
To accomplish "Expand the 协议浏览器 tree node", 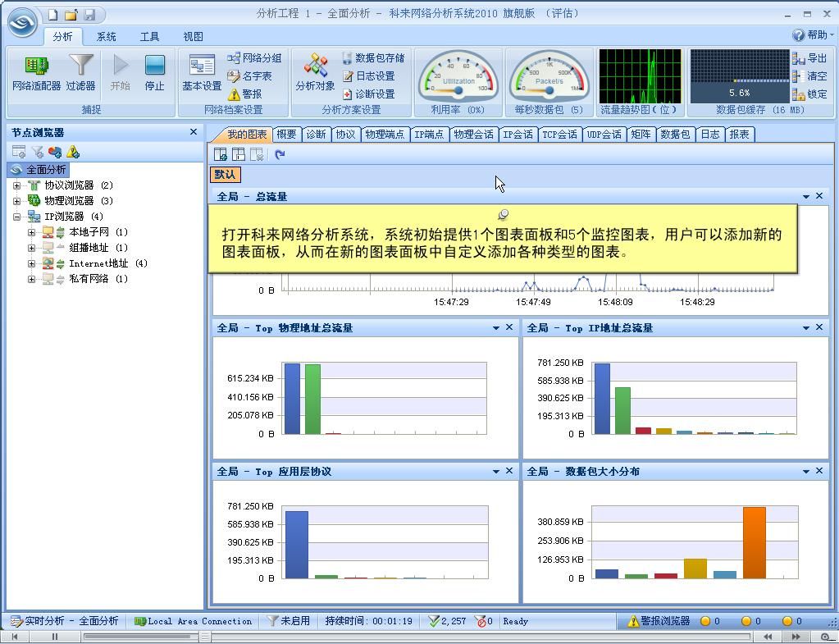I will coord(16,185).
